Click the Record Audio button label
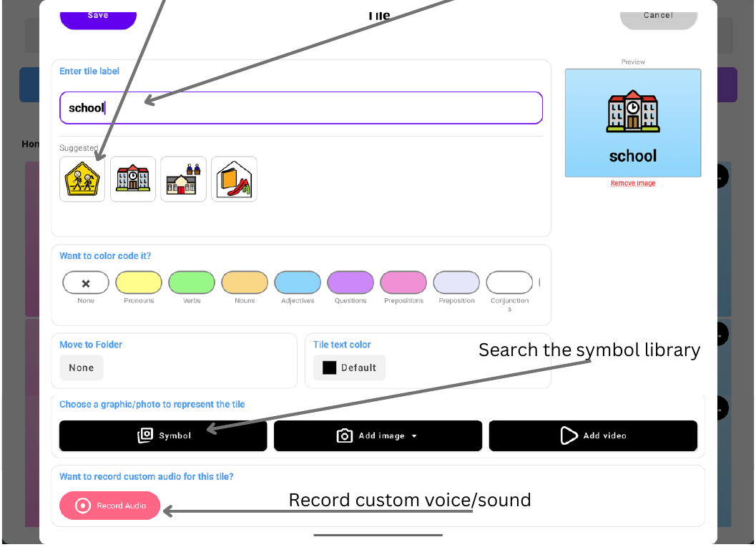The image size is (756, 547). click(x=122, y=506)
